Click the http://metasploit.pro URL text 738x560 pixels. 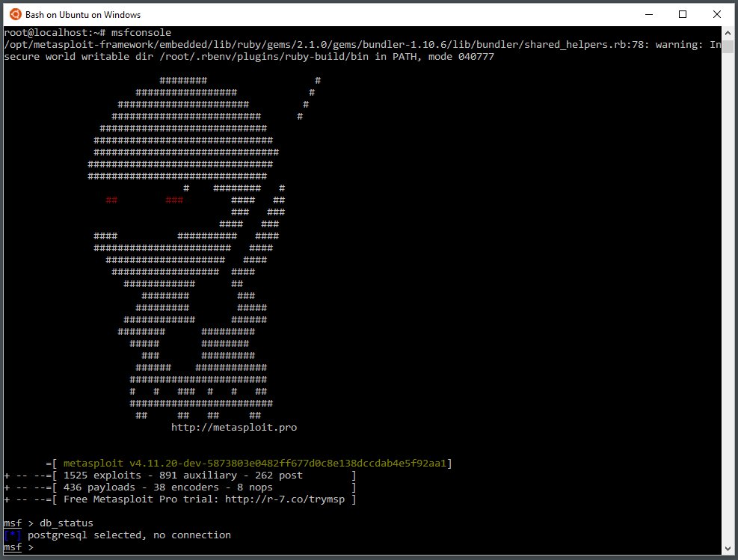point(234,428)
